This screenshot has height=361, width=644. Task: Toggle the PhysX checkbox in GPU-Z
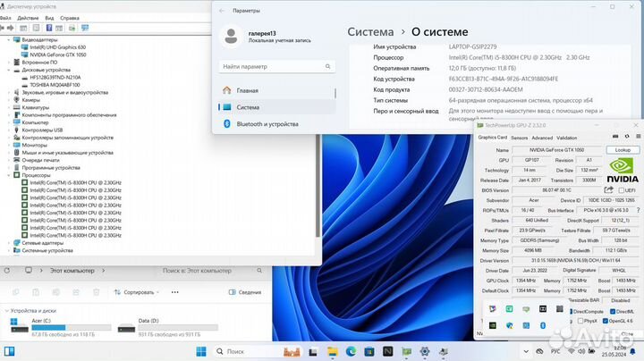pyautogui.click(x=580, y=321)
